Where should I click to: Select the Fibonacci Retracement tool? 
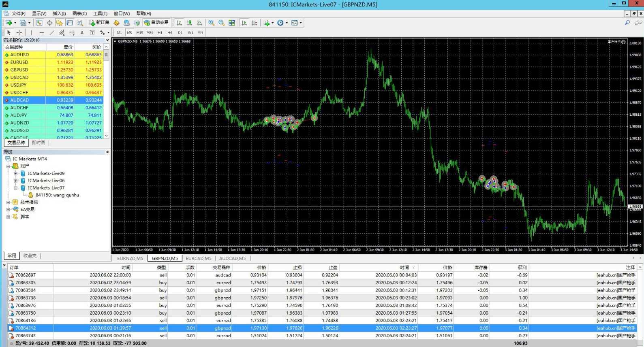[x=72, y=32]
